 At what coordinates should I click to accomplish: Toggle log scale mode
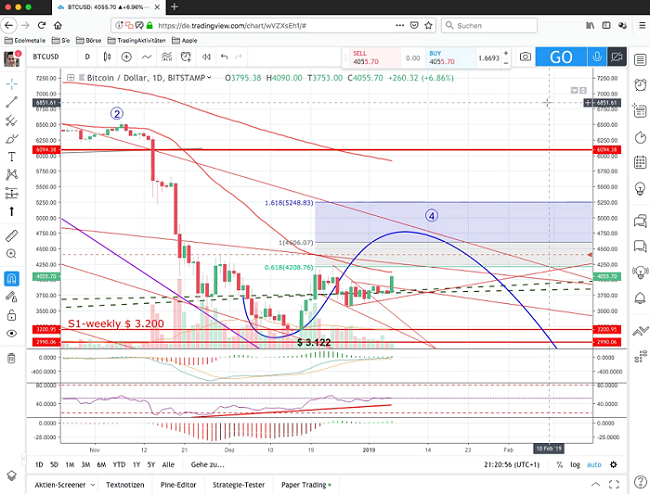(575, 465)
